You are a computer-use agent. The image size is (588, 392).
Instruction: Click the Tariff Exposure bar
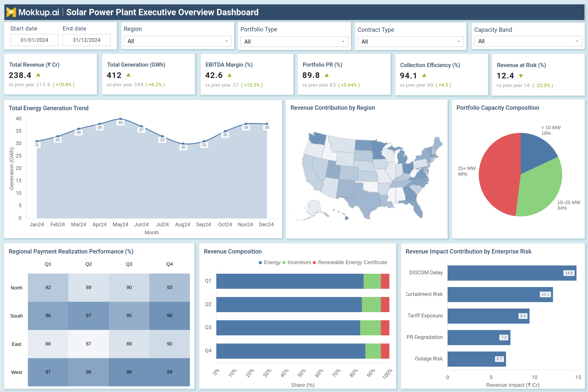coord(488,316)
